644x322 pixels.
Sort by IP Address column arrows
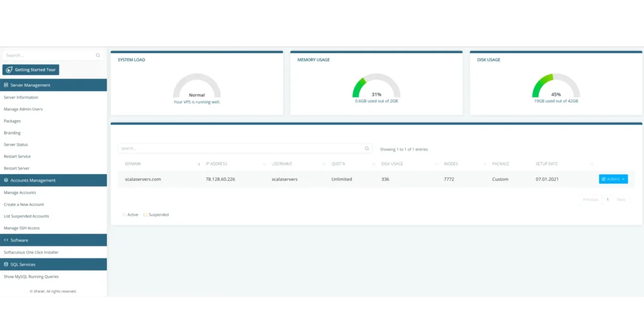click(x=264, y=164)
